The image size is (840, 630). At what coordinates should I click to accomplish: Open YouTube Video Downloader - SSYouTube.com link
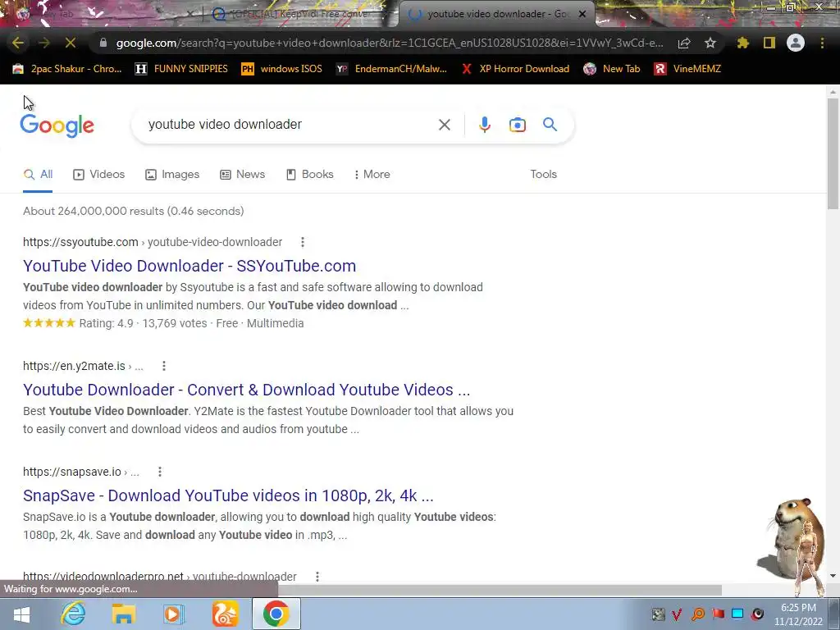coord(189,266)
